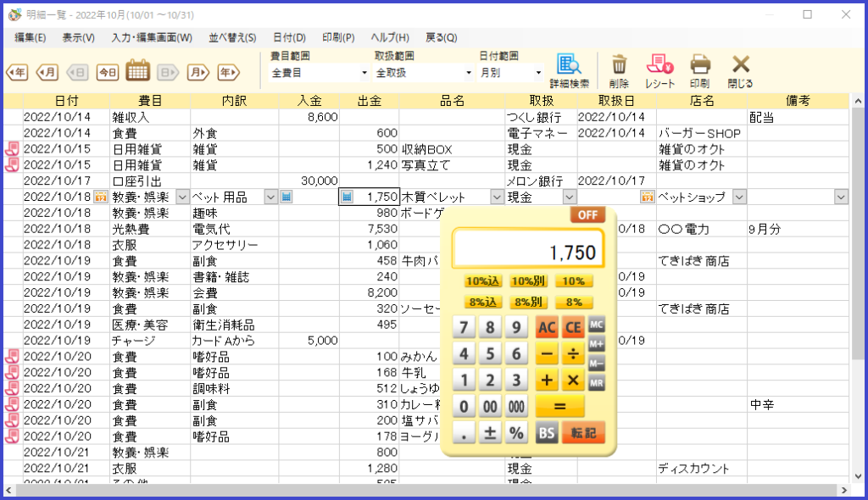Advance to the next year with 年▶

228,73
